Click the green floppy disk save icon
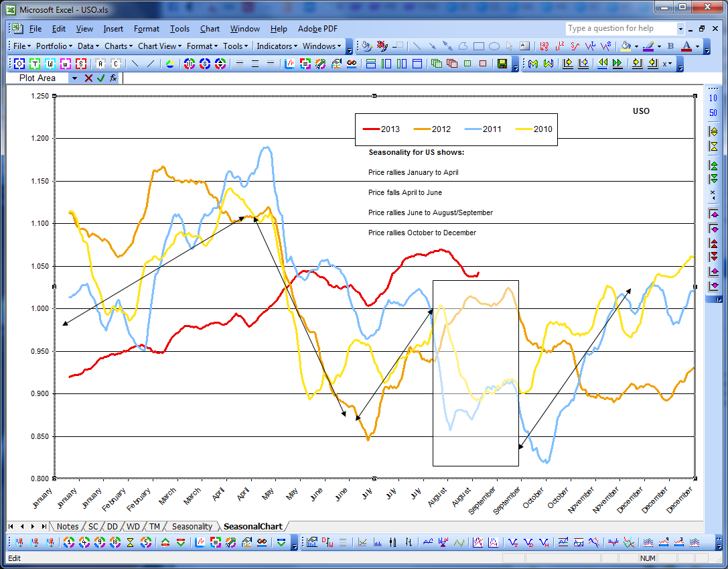This screenshot has width=728, height=569. (x=502, y=64)
